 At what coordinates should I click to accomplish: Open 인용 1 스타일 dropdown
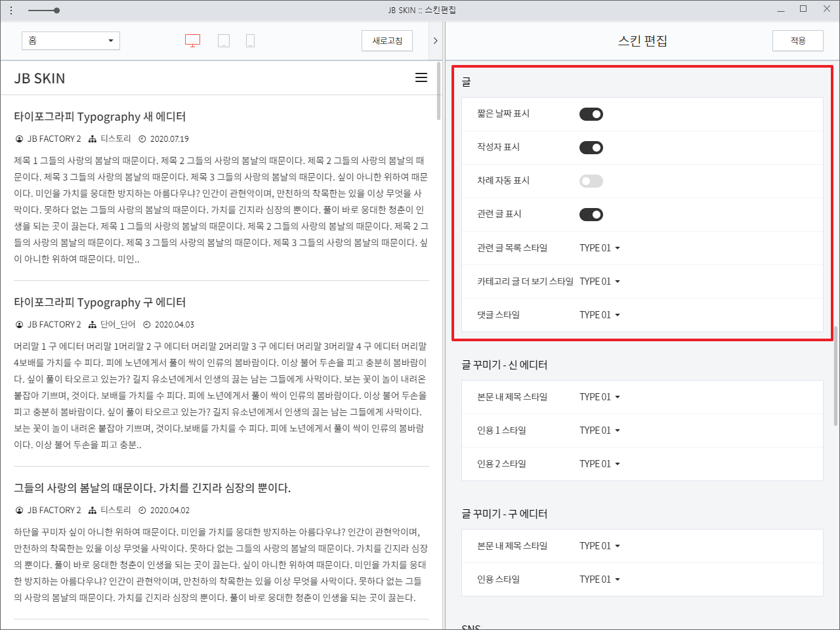point(600,430)
